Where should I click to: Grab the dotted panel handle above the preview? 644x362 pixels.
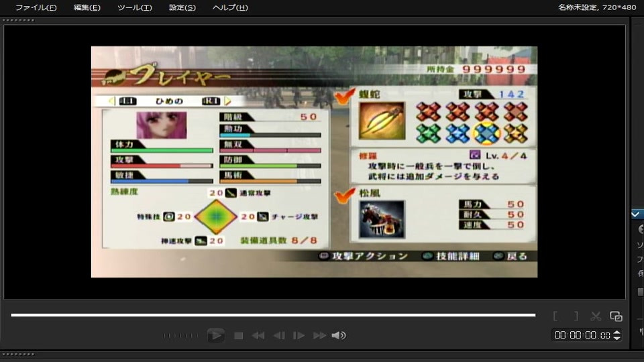point(19,20)
